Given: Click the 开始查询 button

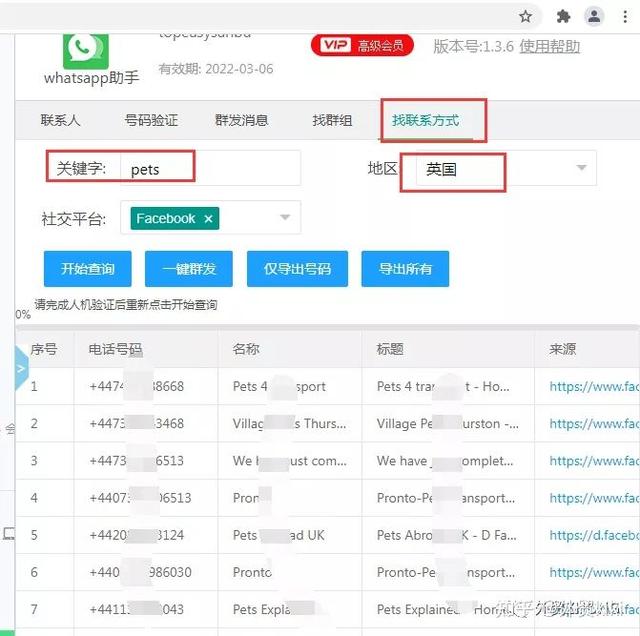Looking at the screenshot, I should (x=88, y=269).
